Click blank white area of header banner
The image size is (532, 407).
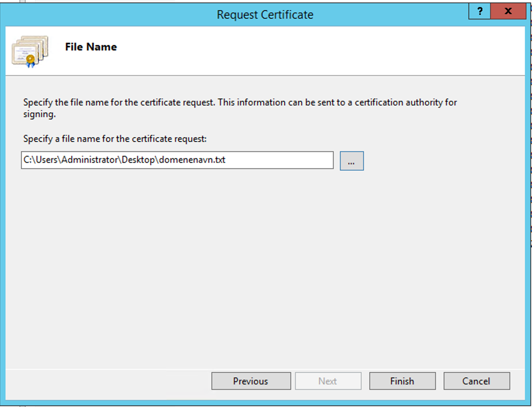[x=310, y=50]
